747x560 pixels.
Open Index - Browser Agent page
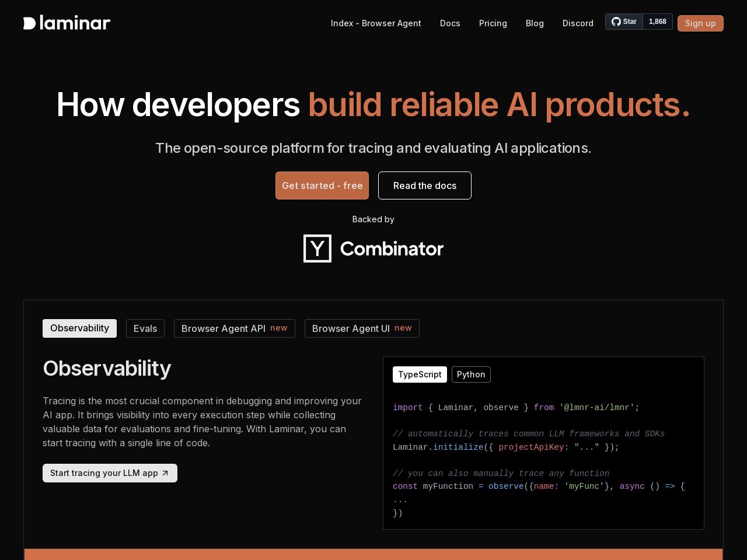coord(376,23)
